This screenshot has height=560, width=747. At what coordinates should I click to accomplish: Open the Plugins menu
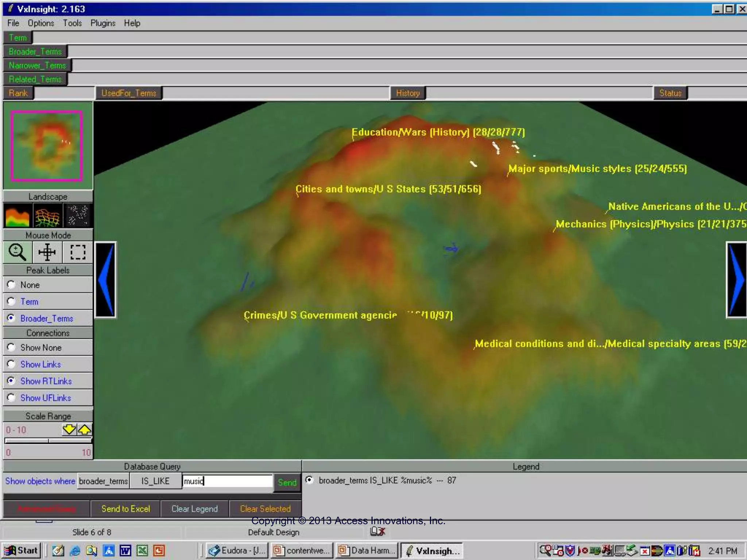click(x=103, y=23)
